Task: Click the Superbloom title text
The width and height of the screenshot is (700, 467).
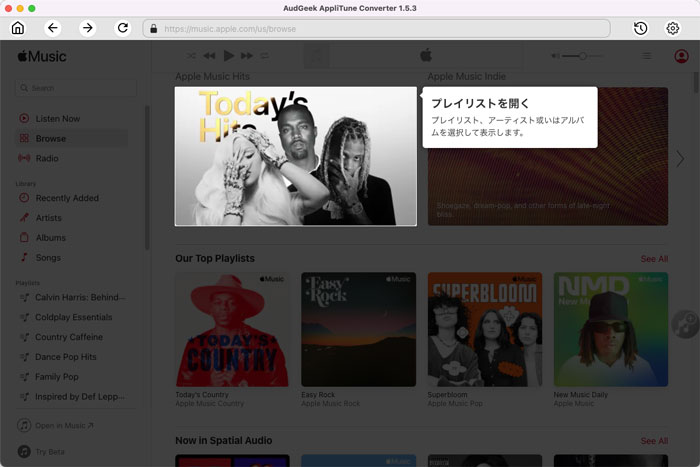Action: point(447,395)
